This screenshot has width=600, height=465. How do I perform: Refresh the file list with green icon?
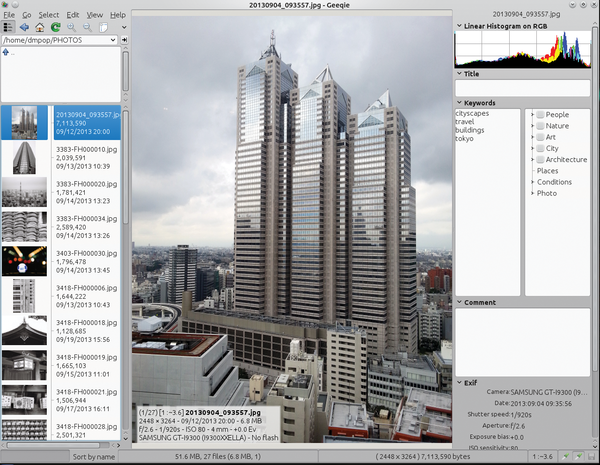pyautogui.click(x=55, y=28)
